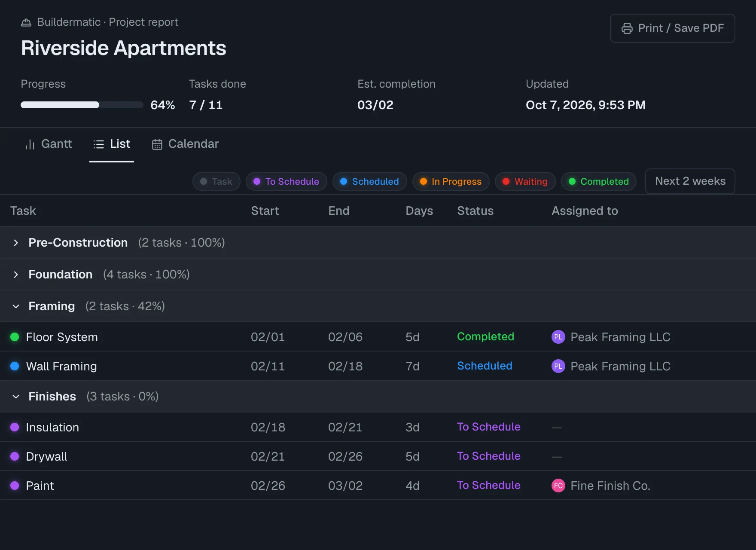The height and width of the screenshot is (550, 756).
Task: Click the Next 2 weeks button
Action: tap(690, 181)
